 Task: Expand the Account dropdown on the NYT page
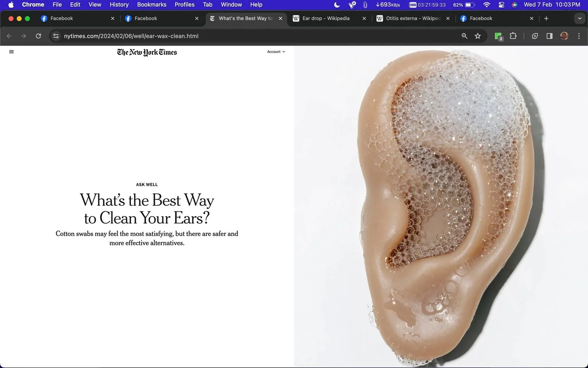[x=276, y=51]
